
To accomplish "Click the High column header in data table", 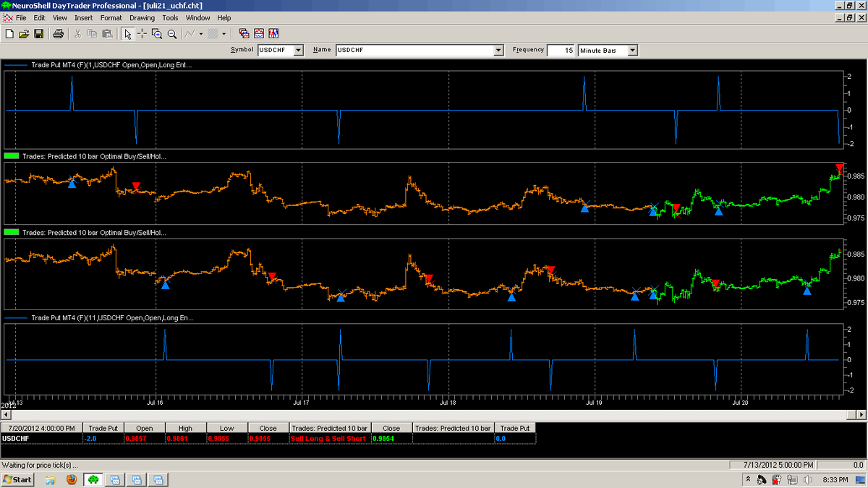I will pos(186,428).
